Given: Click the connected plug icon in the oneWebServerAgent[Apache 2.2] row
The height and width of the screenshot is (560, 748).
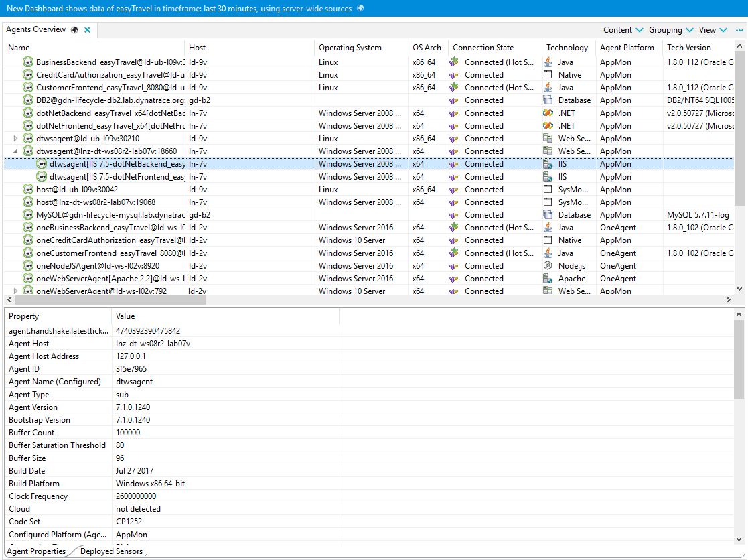Looking at the screenshot, I should 453,279.
